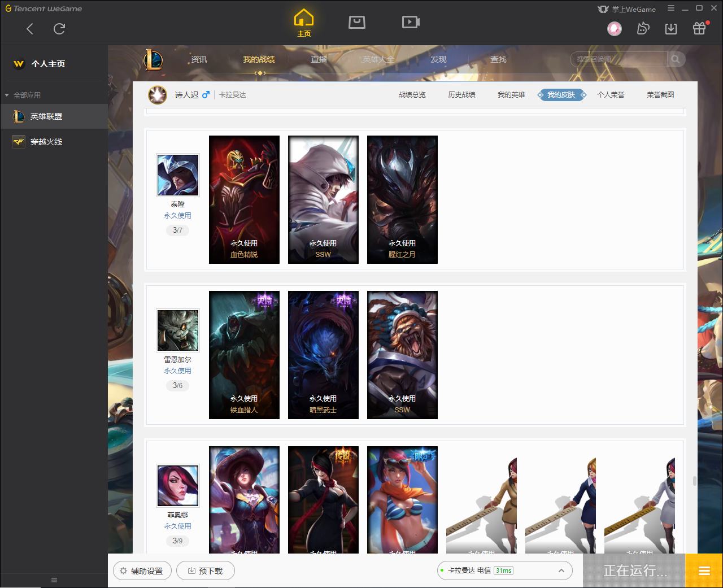
Task: Open the 血色精锐 skin card
Action: pyautogui.click(x=244, y=199)
